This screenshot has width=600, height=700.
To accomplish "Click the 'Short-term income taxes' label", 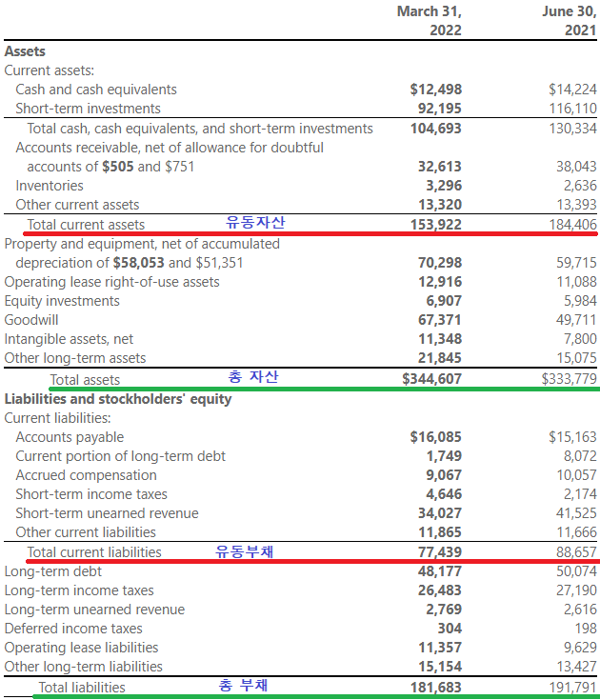I will (91, 494).
